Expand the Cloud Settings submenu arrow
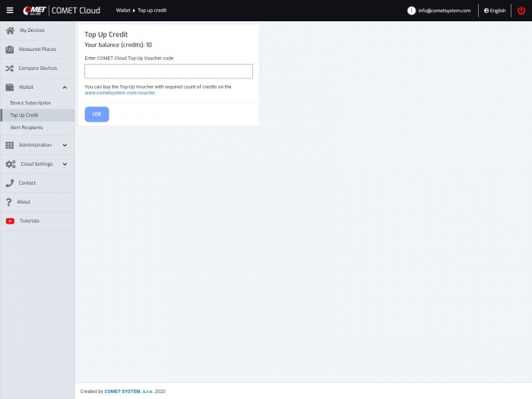 pos(65,164)
